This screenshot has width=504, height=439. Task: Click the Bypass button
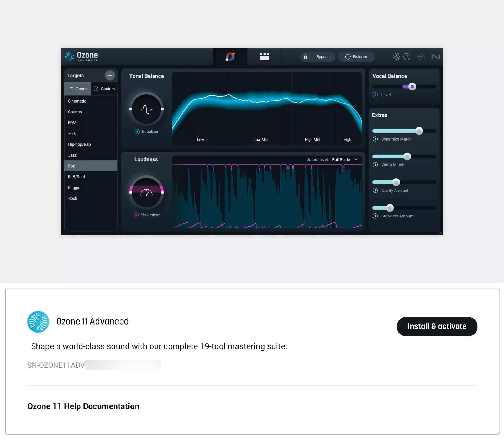click(323, 57)
